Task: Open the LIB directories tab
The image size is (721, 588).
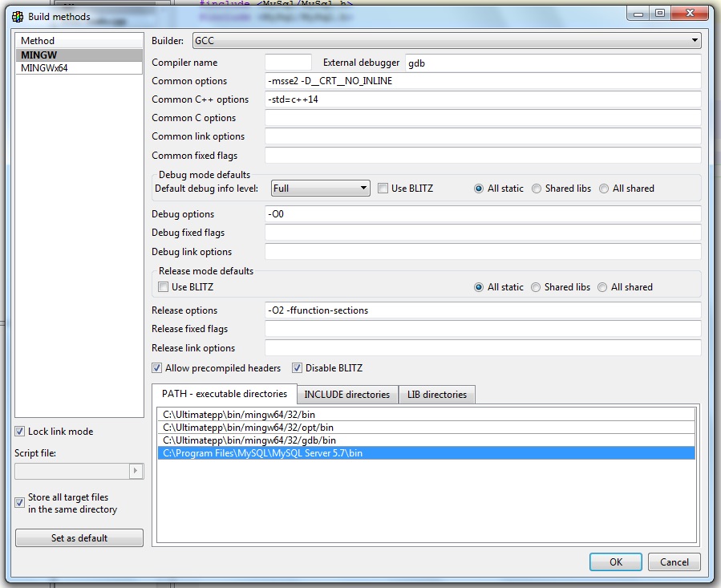Action: click(x=437, y=395)
